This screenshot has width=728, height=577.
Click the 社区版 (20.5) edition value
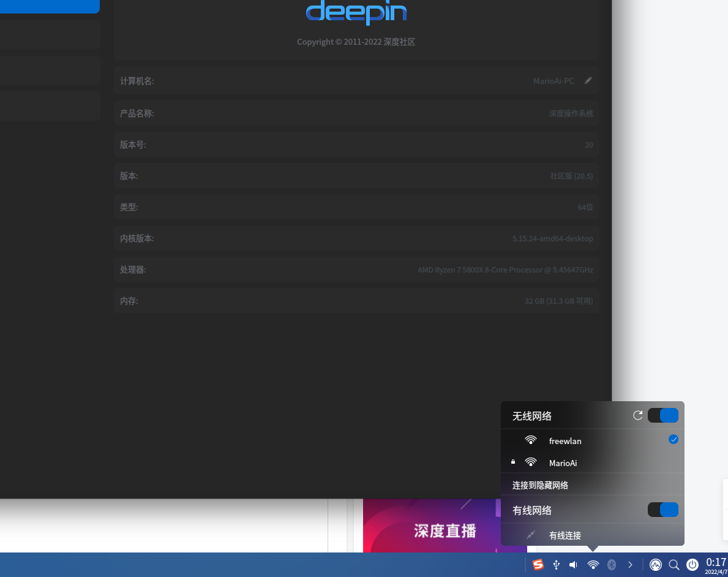pos(571,176)
